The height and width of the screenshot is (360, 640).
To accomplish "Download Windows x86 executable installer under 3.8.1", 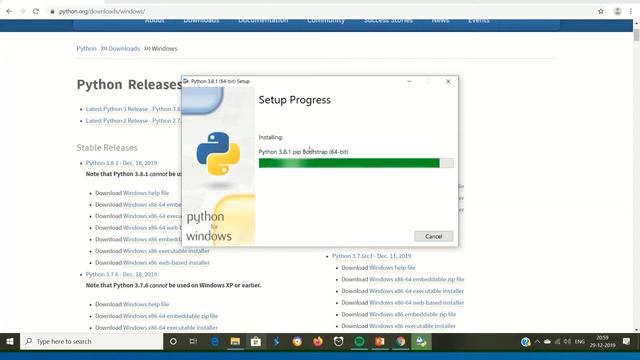I will (x=166, y=251).
